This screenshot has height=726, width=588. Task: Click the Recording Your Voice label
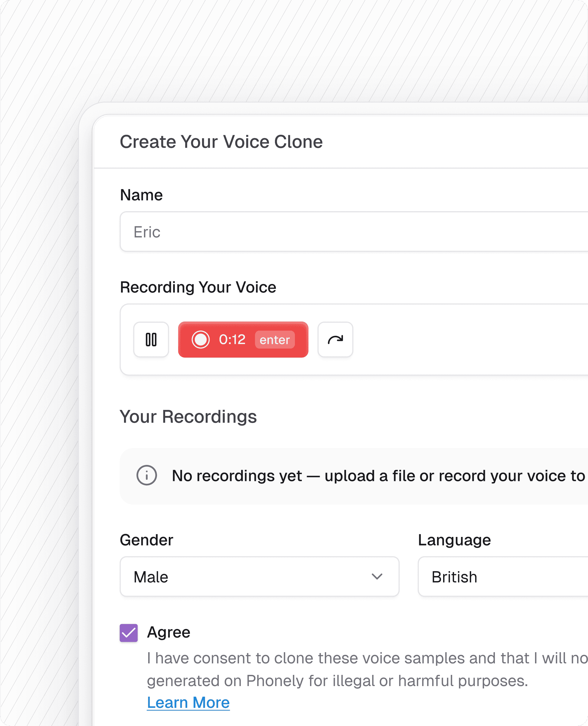click(x=198, y=287)
